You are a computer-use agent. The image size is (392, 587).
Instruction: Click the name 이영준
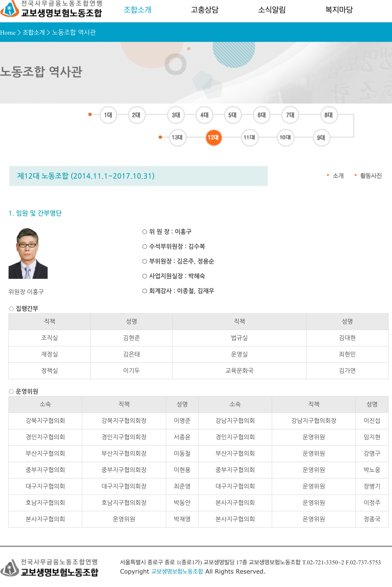pos(182,421)
